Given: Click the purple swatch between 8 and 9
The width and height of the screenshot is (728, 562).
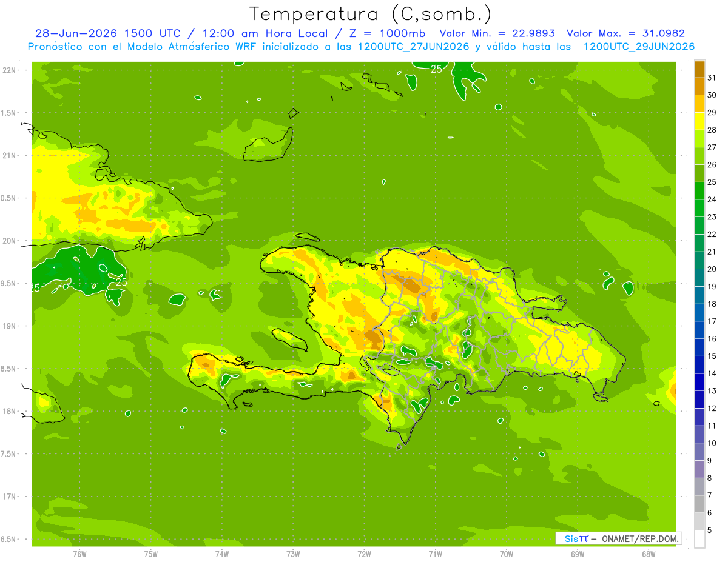Looking at the screenshot, I should 699,469.
